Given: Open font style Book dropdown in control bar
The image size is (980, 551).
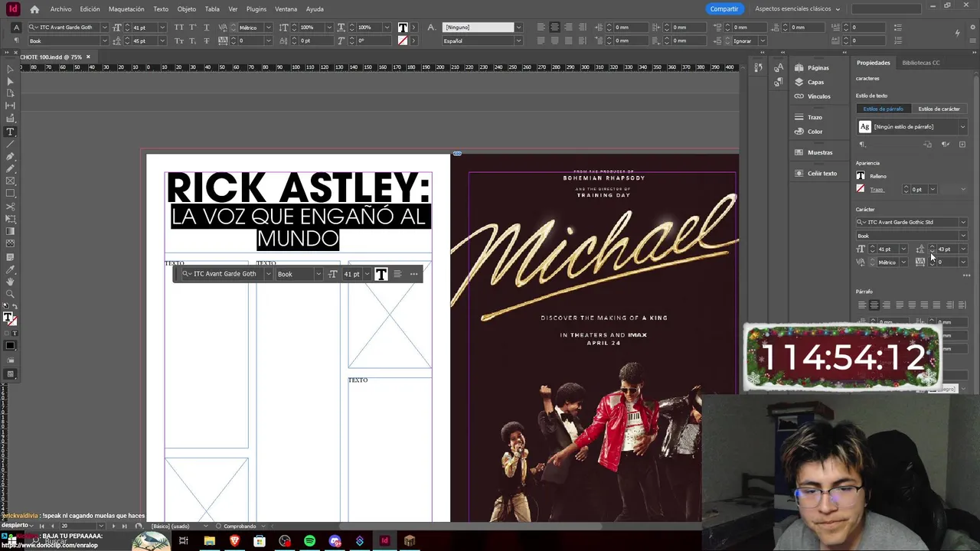Looking at the screenshot, I should (x=104, y=41).
